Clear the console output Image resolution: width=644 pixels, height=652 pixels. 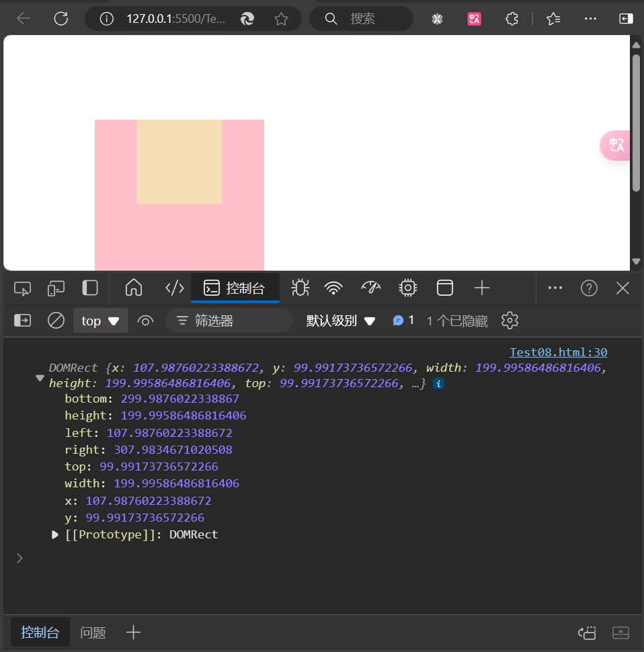coord(56,321)
